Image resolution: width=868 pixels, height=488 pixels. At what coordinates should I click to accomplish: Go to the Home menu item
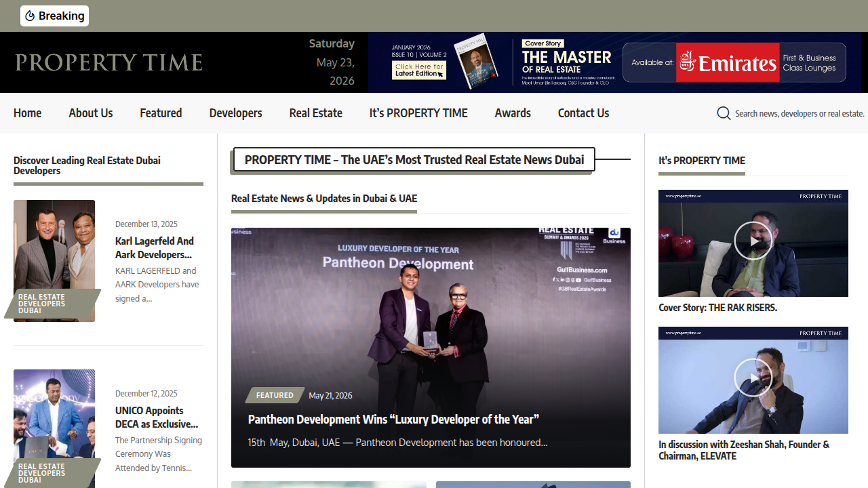coord(27,113)
